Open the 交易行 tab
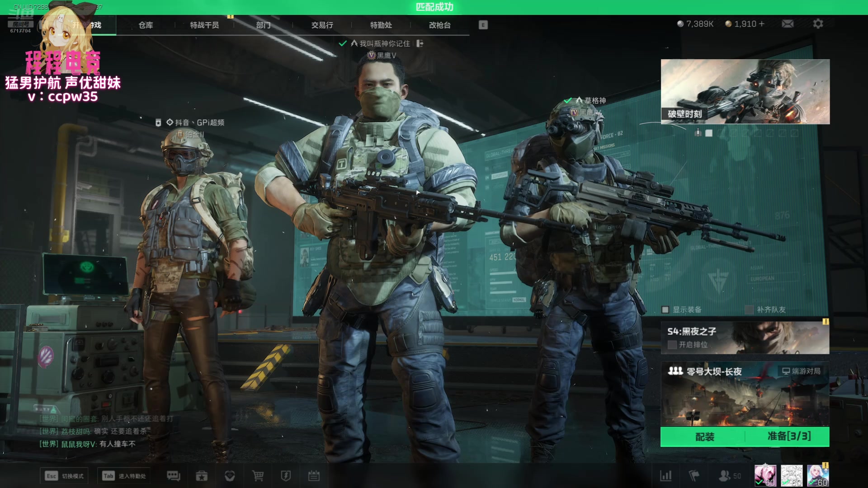The height and width of the screenshot is (488, 868). 322,25
